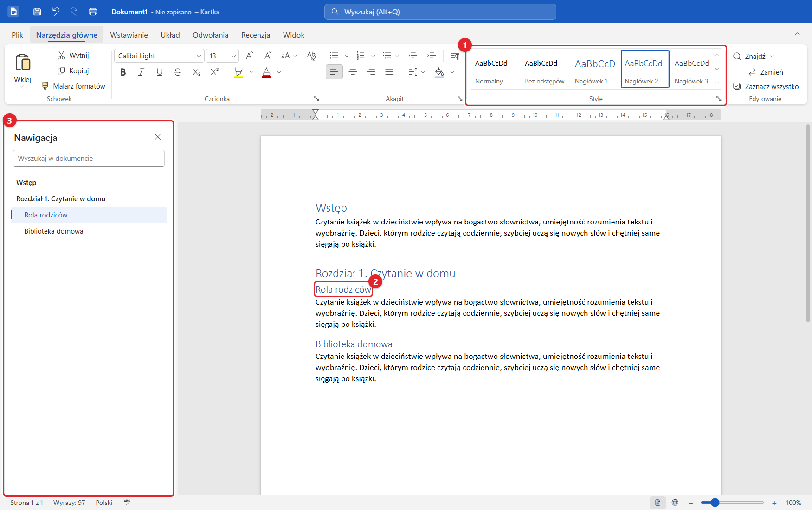Click the Wyszukaj w dokumencie field
The height and width of the screenshot is (510, 812).
89,158
